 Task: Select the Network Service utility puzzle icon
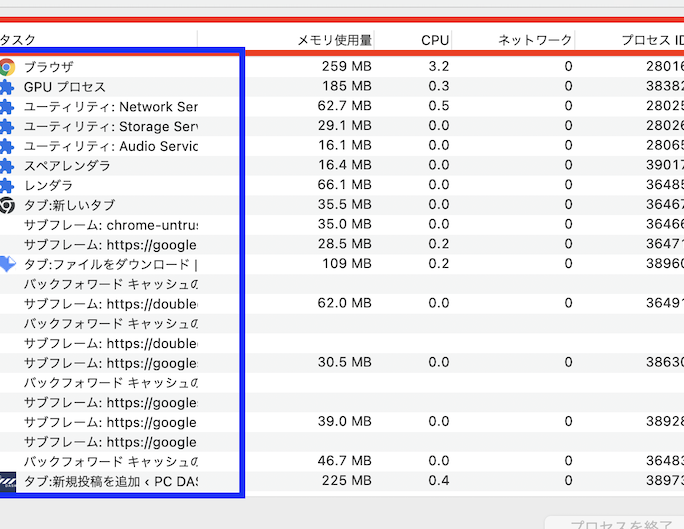6,106
